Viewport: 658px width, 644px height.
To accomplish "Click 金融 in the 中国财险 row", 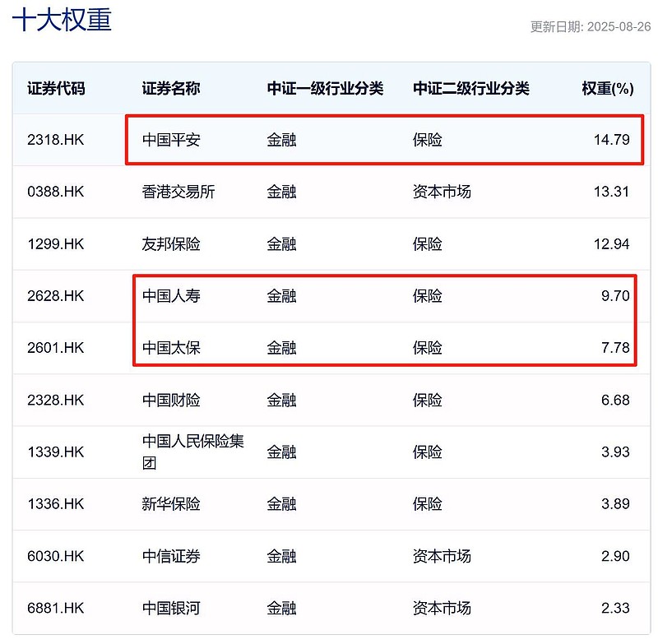I will tap(281, 400).
